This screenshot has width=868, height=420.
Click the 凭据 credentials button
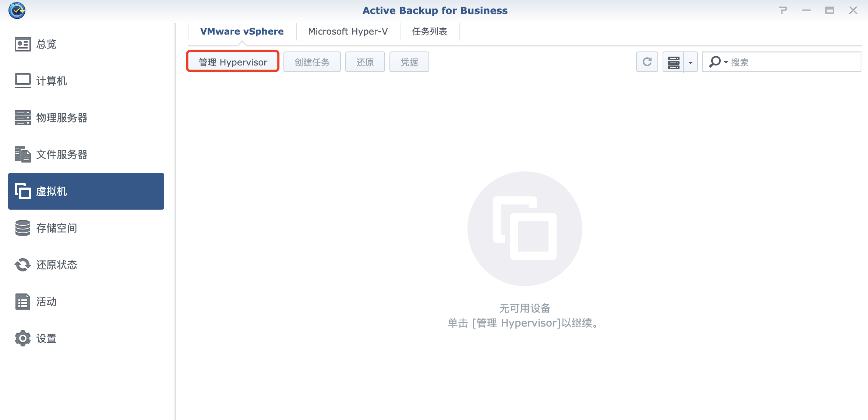(409, 62)
